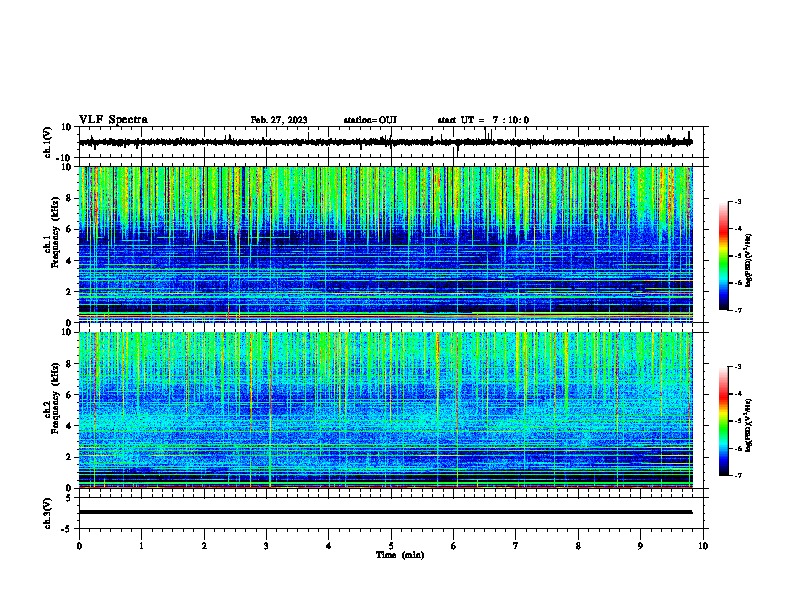Select the "Time (min)" axis label
Viewport: 792px width, 612px height.
coord(400,555)
